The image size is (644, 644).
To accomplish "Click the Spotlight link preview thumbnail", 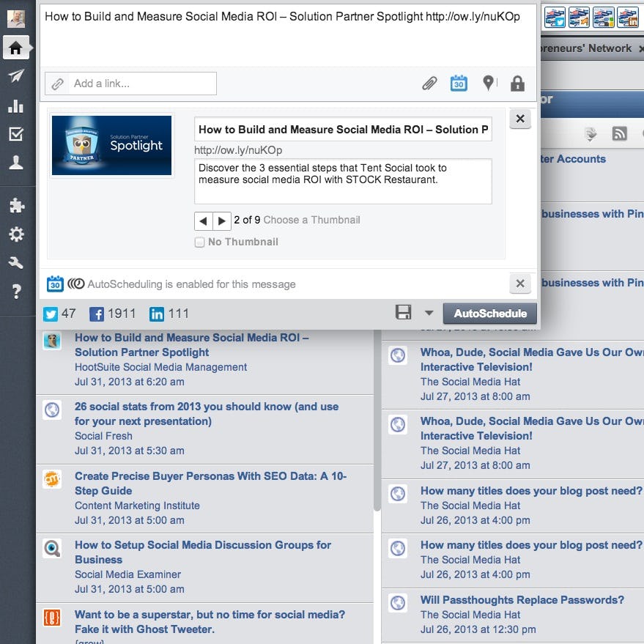I will click(x=111, y=145).
